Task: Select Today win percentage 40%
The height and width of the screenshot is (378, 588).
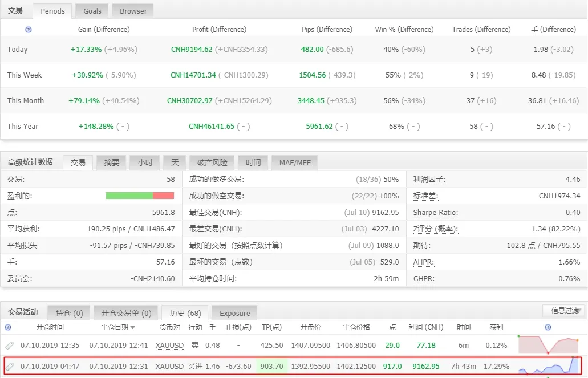Action: coord(391,50)
